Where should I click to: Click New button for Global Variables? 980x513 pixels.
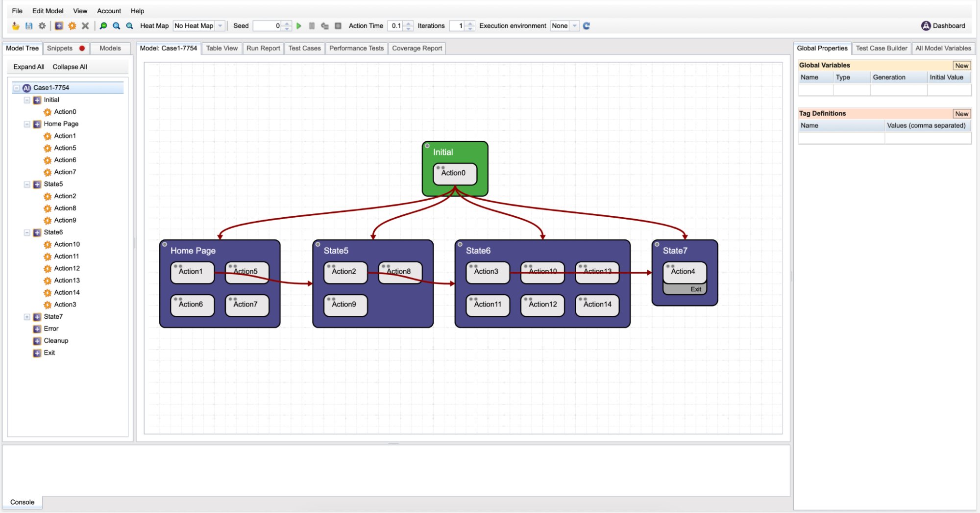point(961,66)
